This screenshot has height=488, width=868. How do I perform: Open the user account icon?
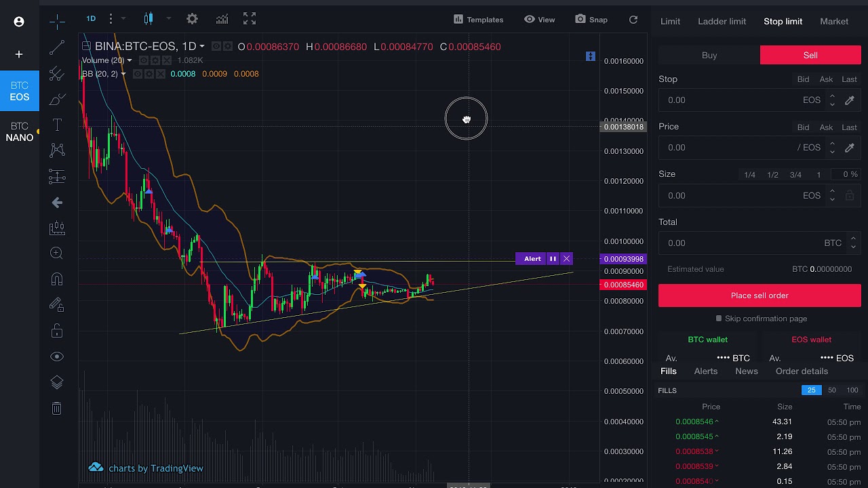click(19, 22)
